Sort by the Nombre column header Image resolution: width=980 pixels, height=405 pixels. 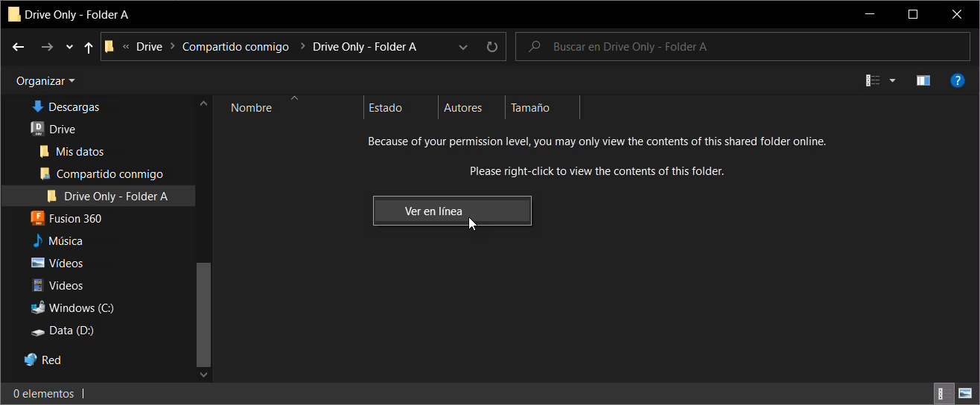tap(251, 108)
